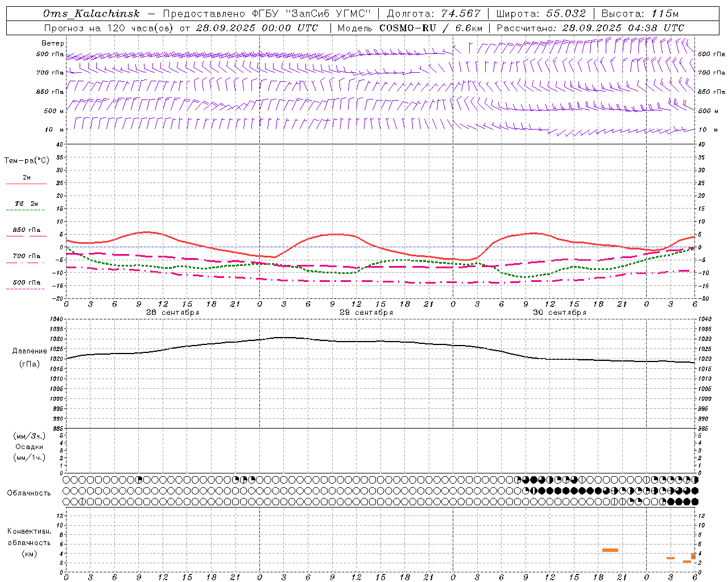This screenshot has width=728, height=582.
Task: Select the ФГБУ "ЗапСиб УГМС" provider text
Action: [x=311, y=14]
